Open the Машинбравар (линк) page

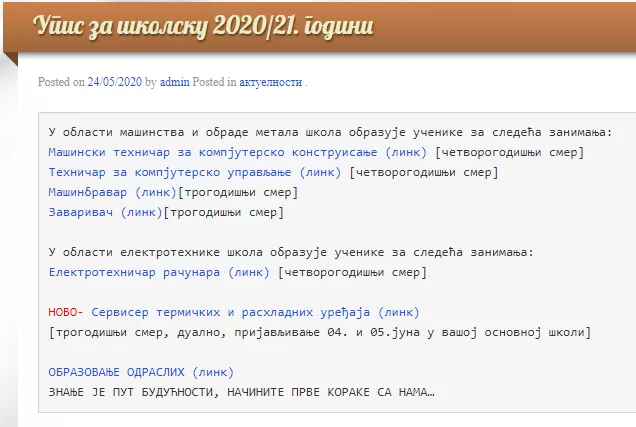coord(112,192)
